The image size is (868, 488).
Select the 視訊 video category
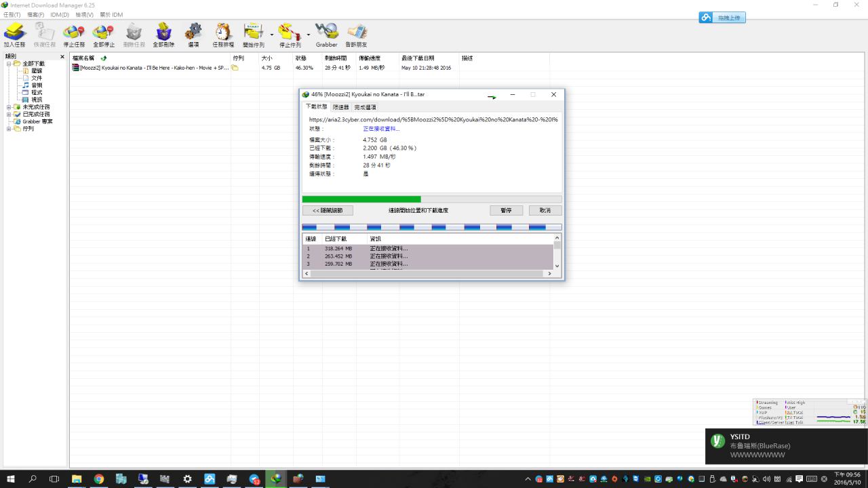[x=36, y=100]
